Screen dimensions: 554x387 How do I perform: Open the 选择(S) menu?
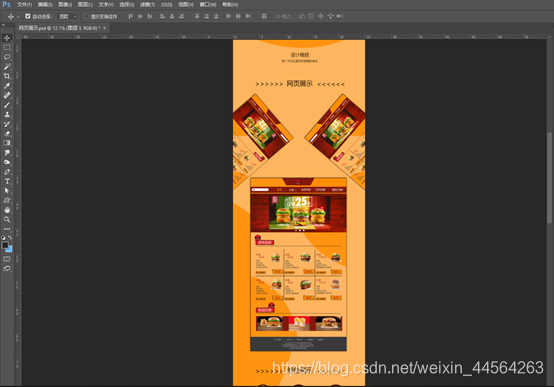tap(126, 5)
